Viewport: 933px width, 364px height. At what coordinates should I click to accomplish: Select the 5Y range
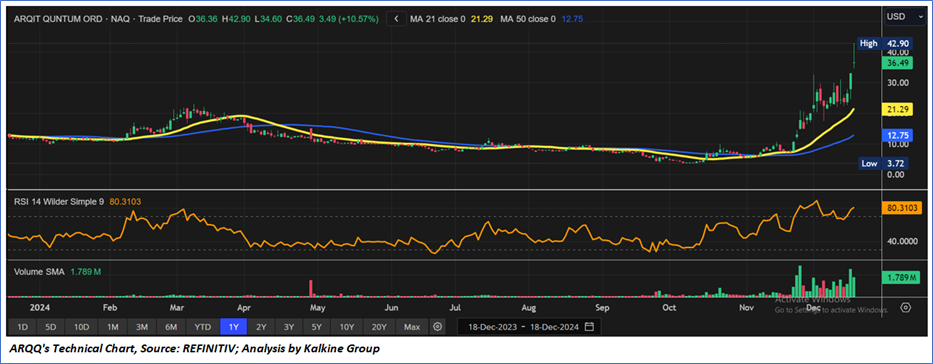pos(317,327)
